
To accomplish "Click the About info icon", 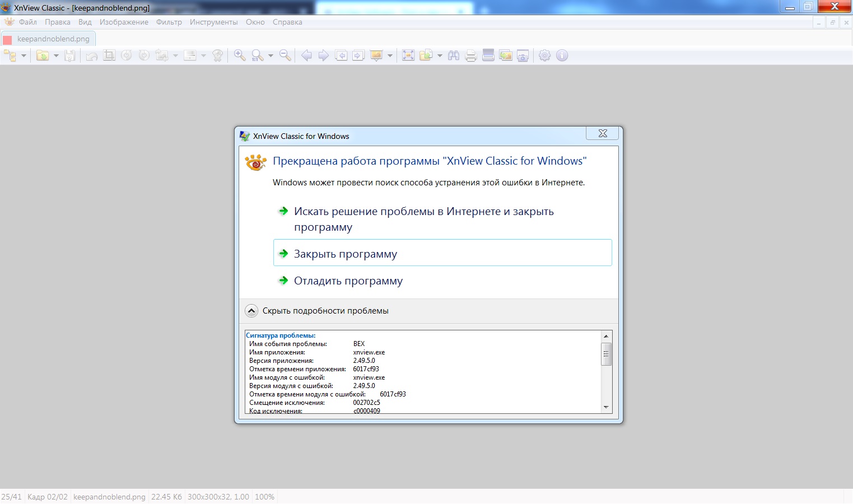I will 562,55.
